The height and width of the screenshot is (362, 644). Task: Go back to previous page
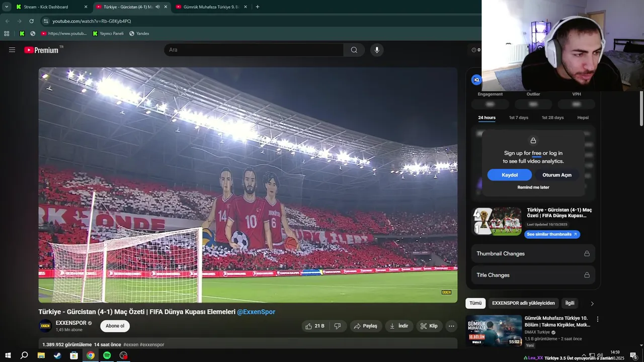pyautogui.click(x=7, y=21)
